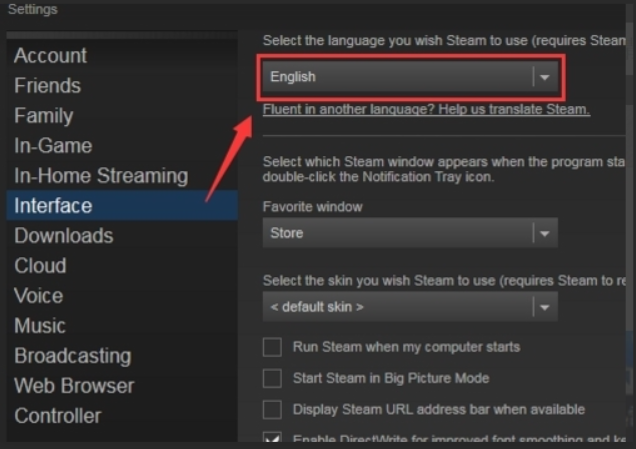This screenshot has height=449, width=636.
Task: Expand the Favorite window dropdown showing Store
Action: click(x=410, y=233)
